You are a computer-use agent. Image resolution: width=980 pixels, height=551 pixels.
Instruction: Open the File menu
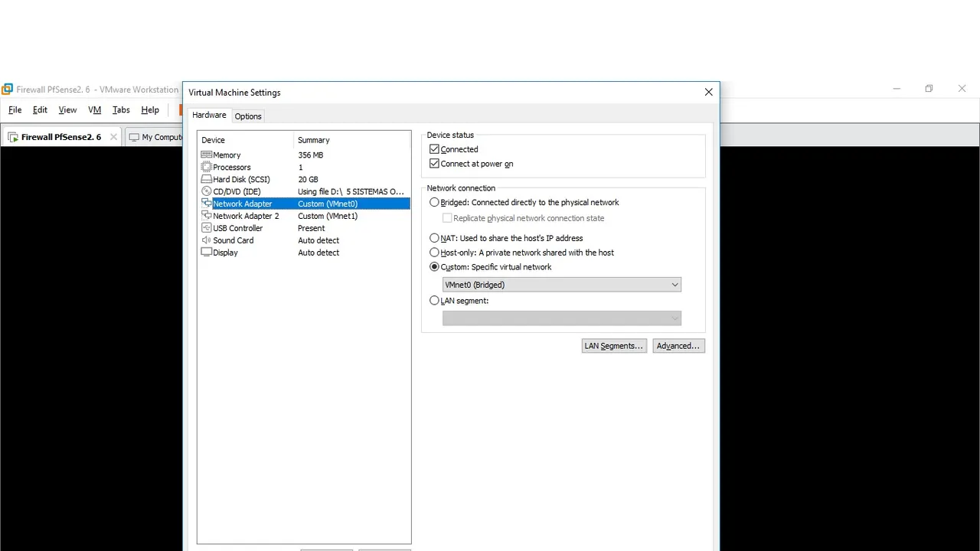pyautogui.click(x=15, y=110)
